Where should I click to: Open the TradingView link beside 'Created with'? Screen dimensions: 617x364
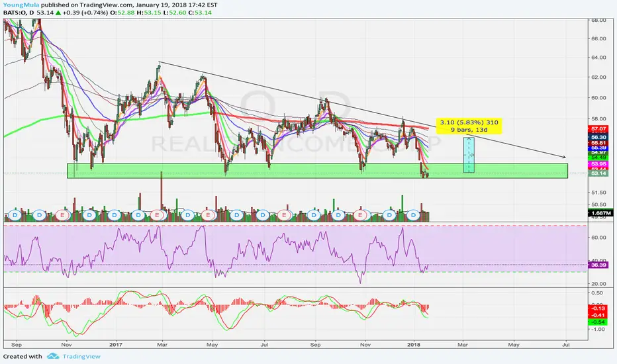pyautogui.click(x=81, y=357)
